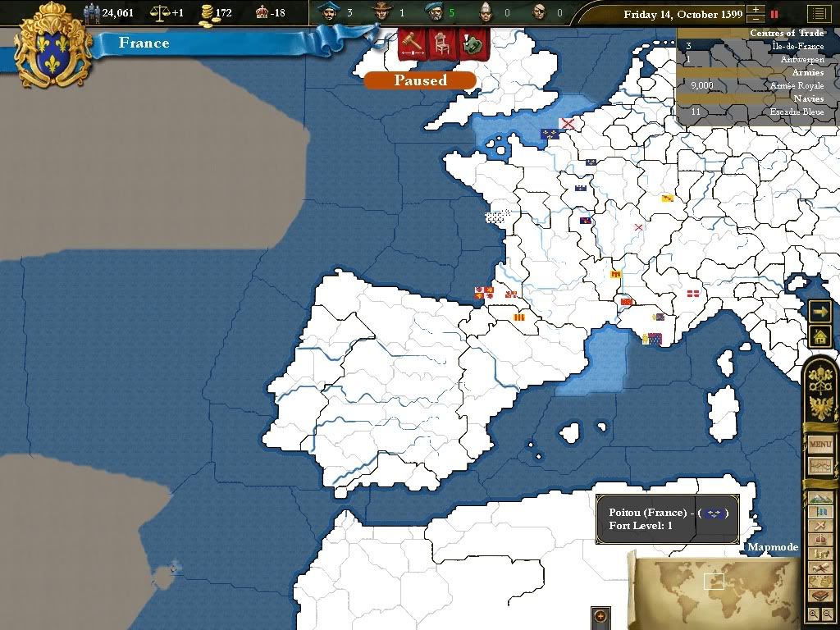Image resolution: width=840 pixels, height=630 pixels.
Task: Open the Holy Roman Empire eagle icon
Action: coord(820,406)
